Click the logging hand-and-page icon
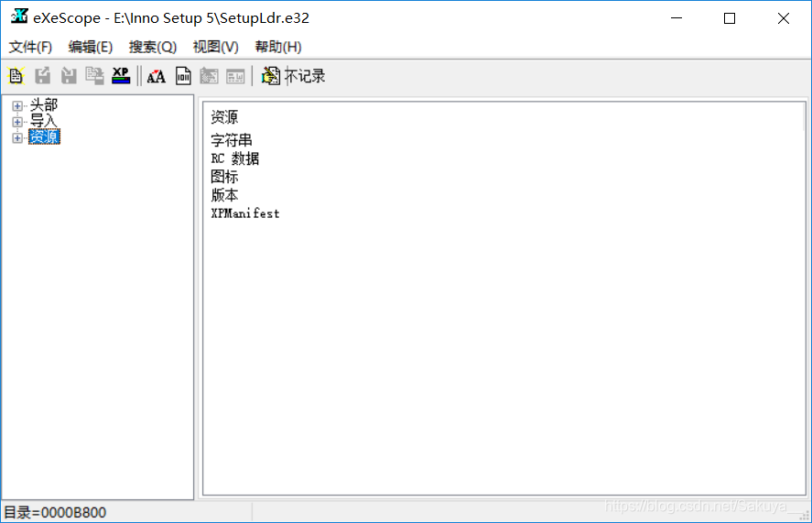The image size is (812, 523). 270,76
